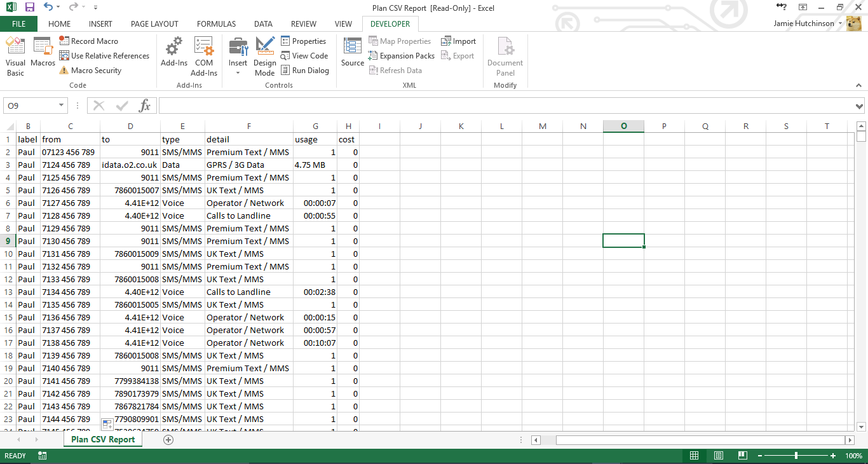
Task: Click the macro recording status bar icon
Action: [x=43, y=456]
